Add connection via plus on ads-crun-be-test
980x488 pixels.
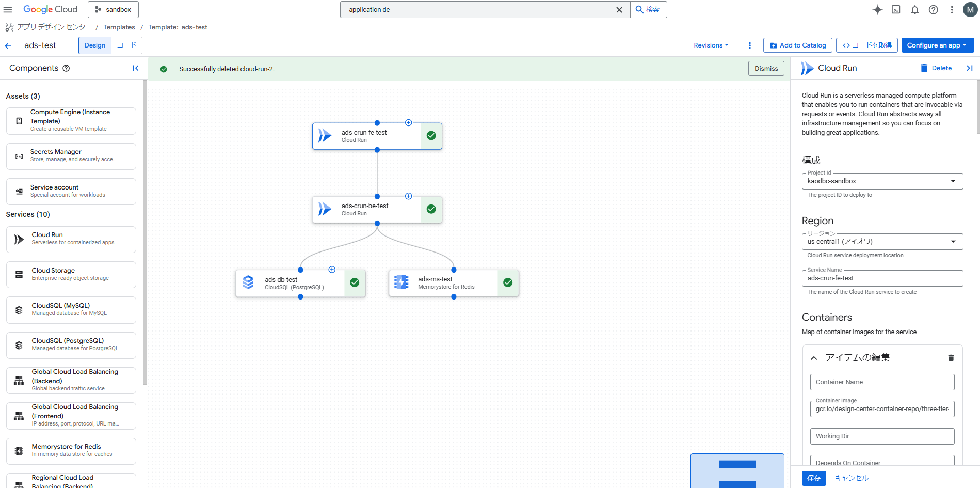point(408,196)
